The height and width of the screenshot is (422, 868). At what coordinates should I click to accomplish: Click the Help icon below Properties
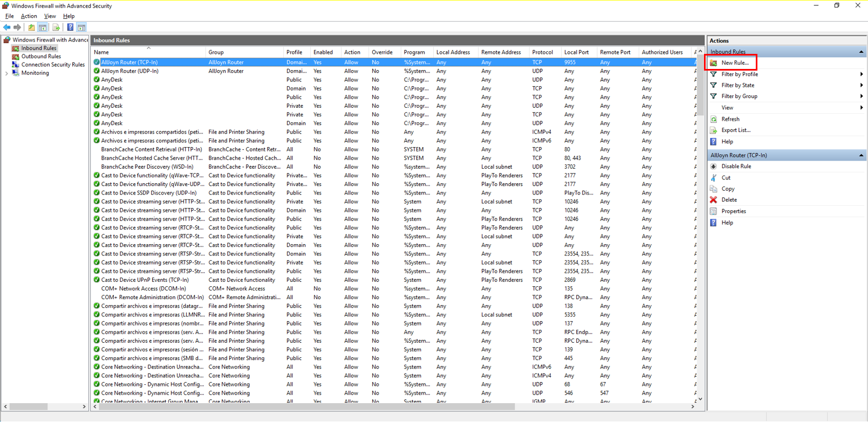coord(714,223)
